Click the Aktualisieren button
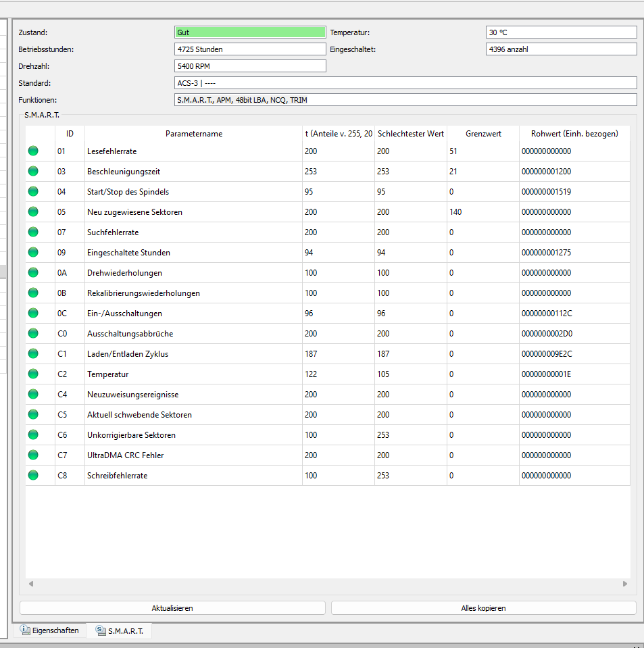 172,608
